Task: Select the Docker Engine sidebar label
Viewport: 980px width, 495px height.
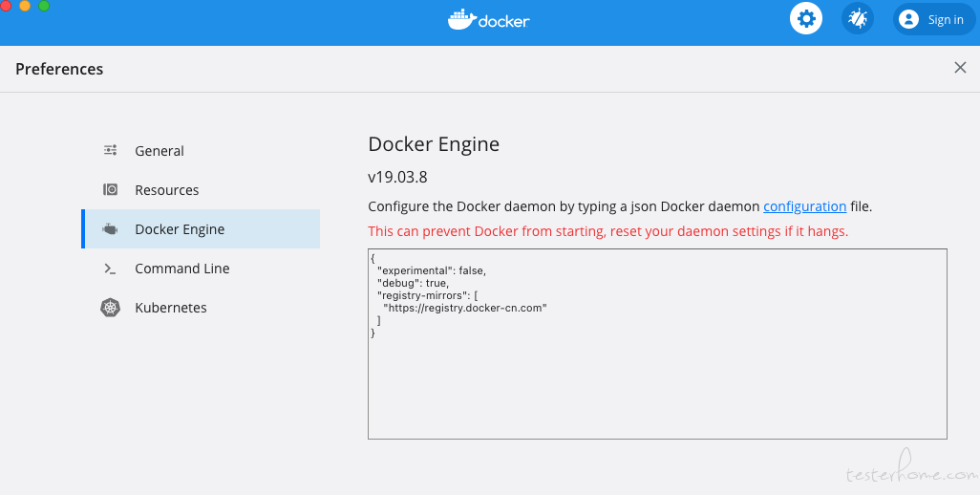Action: pyautogui.click(x=180, y=229)
